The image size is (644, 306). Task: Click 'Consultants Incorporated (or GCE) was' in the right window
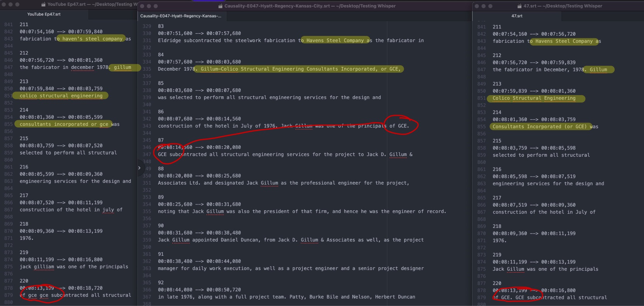(x=545, y=127)
